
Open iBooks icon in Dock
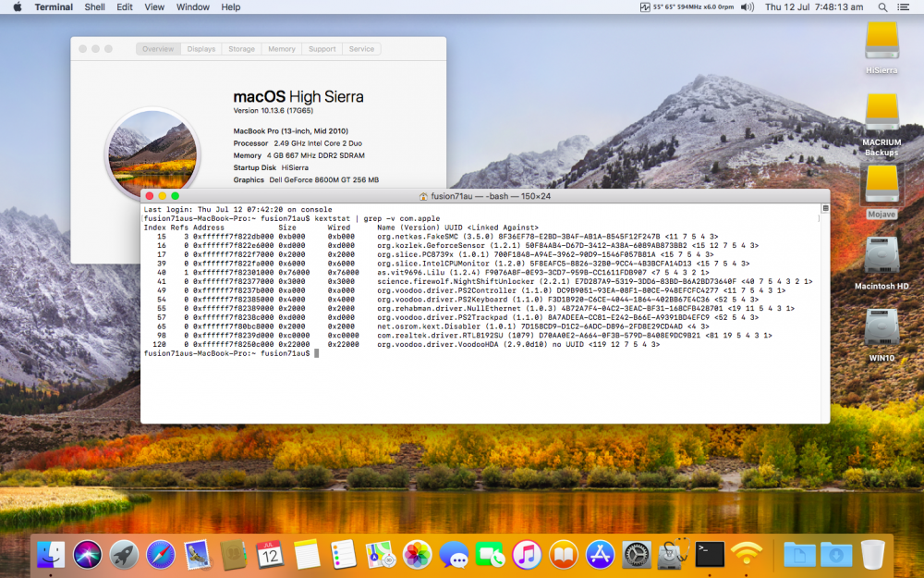[x=564, y=554]
